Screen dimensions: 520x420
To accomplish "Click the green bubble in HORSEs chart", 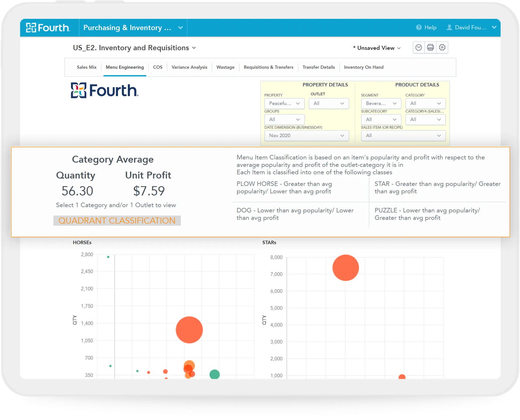I will click(214, 374).
